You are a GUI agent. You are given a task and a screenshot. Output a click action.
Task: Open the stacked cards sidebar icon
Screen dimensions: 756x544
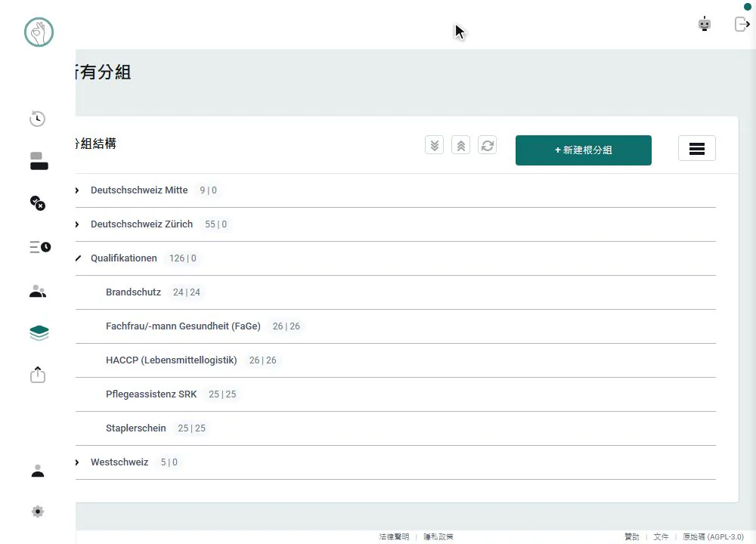click(39, 161)
